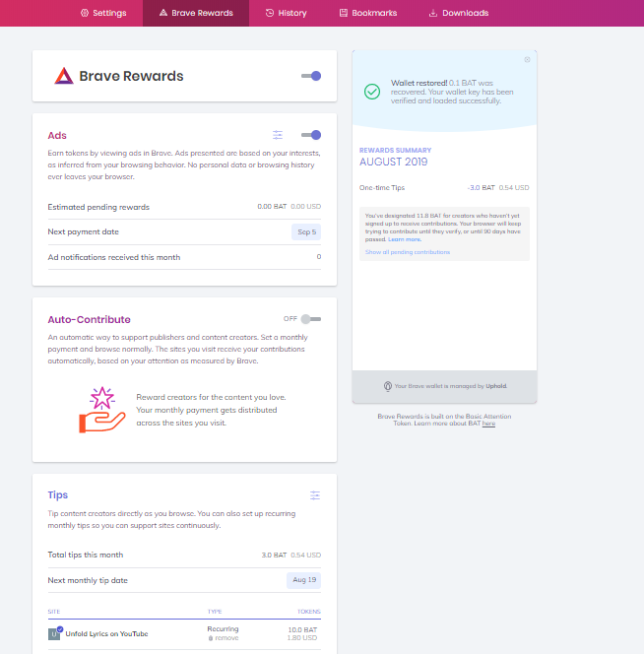Click the SITE column header
The image size is (644, 654).
tap(54, 612)
